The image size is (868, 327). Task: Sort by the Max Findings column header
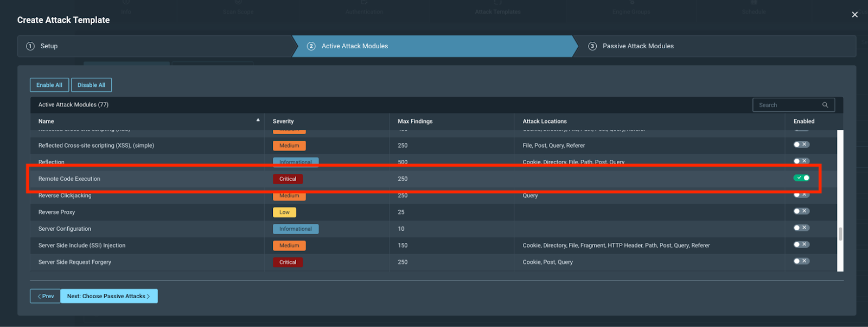(415, 122)
